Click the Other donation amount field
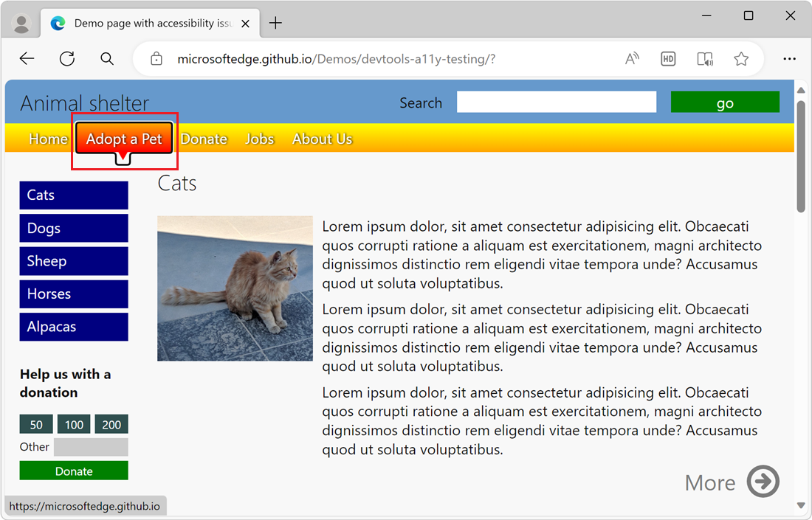The image size is (812, 520). click(x=90, y=447)
